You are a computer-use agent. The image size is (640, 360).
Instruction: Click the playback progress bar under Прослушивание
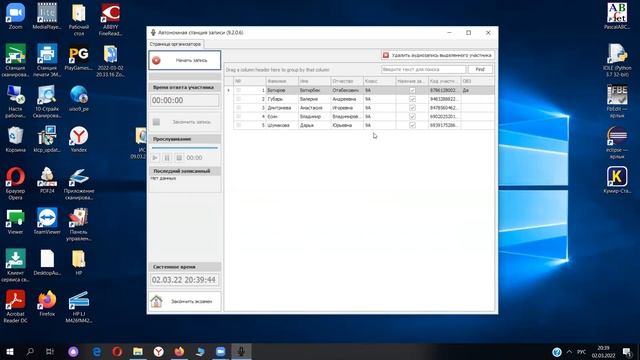184,148
